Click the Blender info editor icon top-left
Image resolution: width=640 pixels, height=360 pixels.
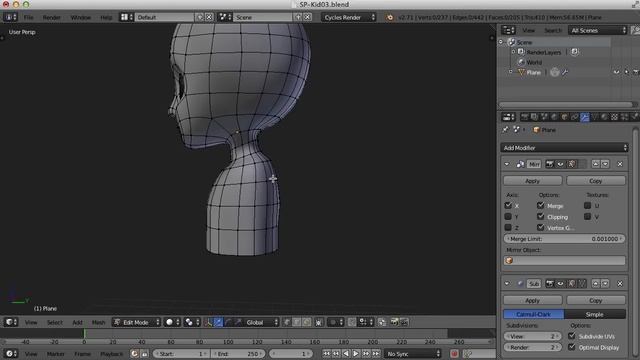[10, 17]
